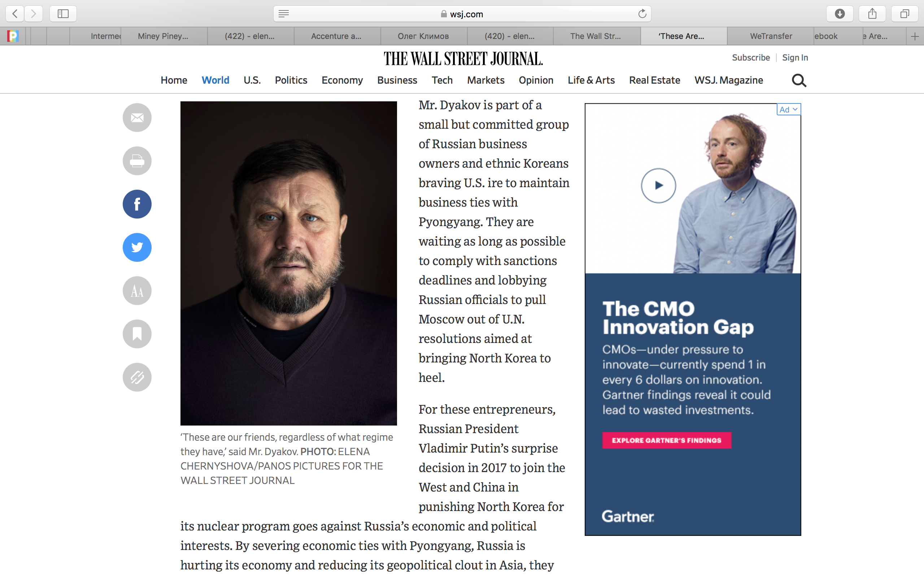Viewport: 924px width, 577px height.
Task: Play the Gartner ad video
Action: point(658,185)
